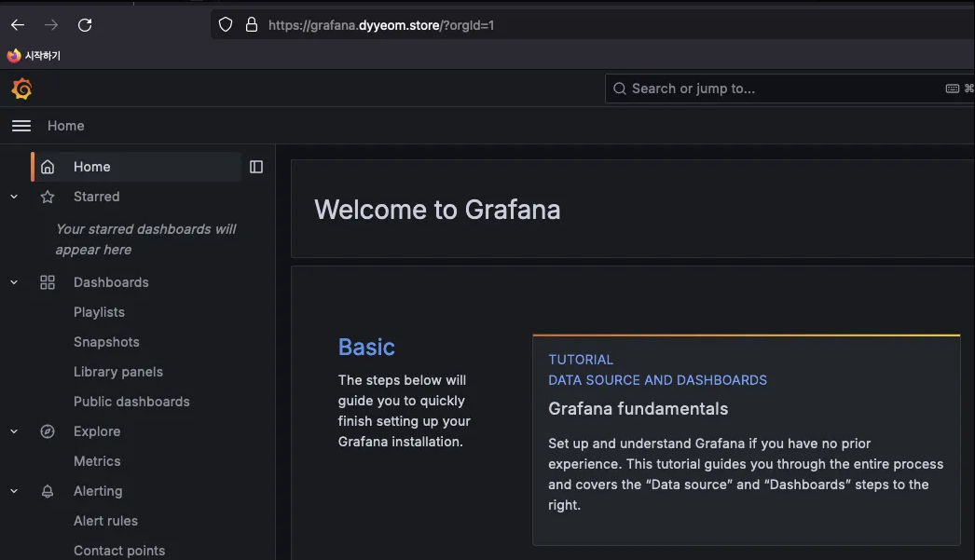975x560 pixels.
Task: Click the shield tracking protection icon
Action: pyautogui.click(x=226, y=25)
